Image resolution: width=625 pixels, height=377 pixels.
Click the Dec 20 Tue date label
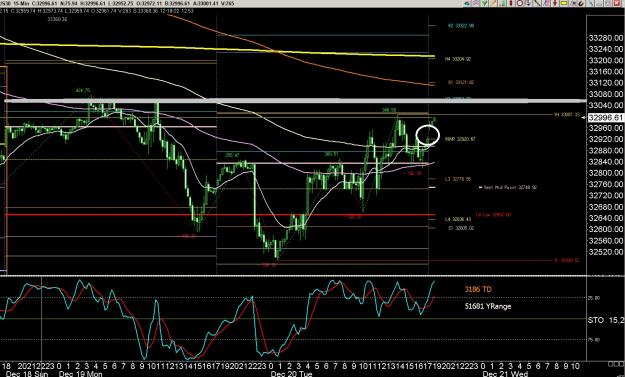(x=291, y=374)
